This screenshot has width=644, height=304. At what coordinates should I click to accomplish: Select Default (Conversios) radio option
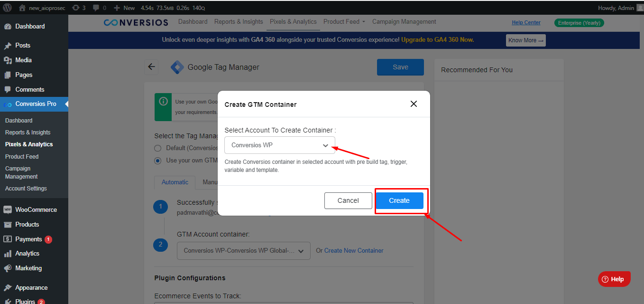(x=158, y=148)
